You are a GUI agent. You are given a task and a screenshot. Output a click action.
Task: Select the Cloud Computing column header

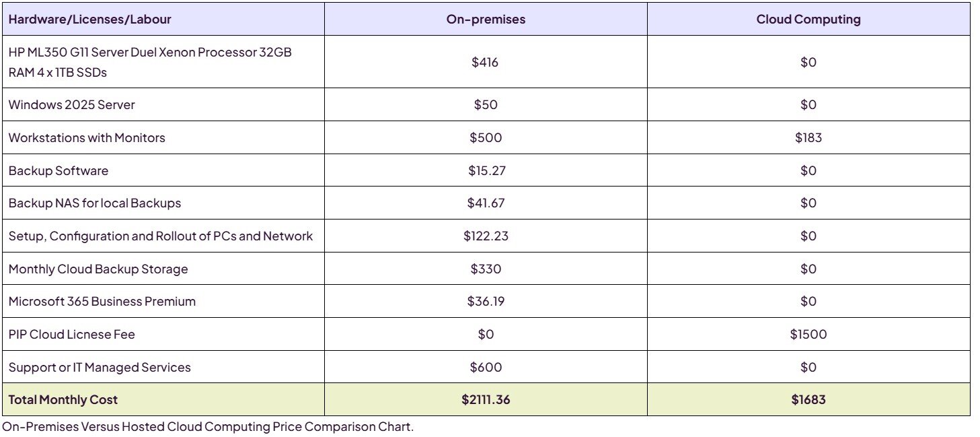[808, 20]
